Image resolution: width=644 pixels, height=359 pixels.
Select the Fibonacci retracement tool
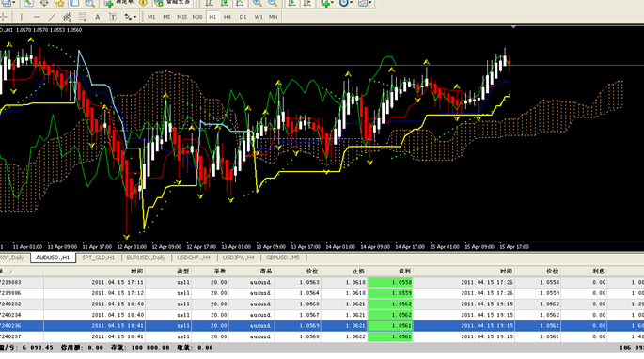pyautogui.click(x=82, y=17)
